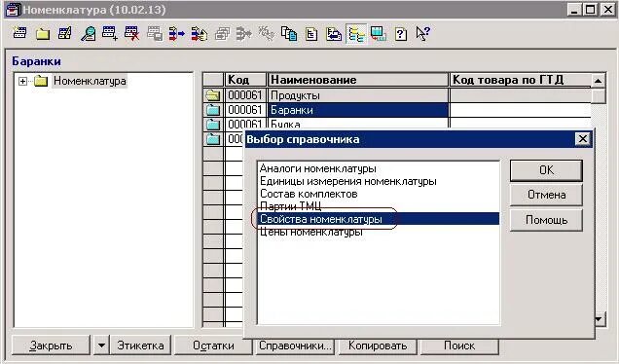Viewport: 619px width, 364px height.
Task: Click the two overlapping documents toolbar icon
Action: pyautogui.click(x=289, y=33)
